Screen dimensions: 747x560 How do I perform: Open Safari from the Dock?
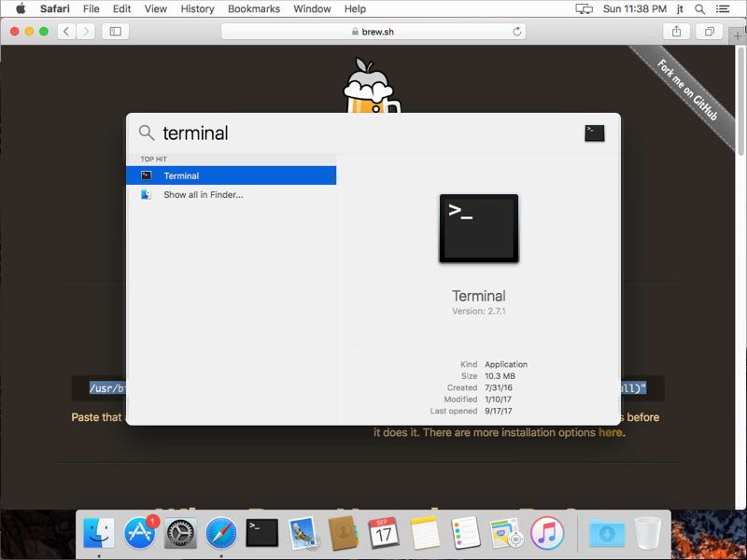pyautogui.click(x=221, y=532)
